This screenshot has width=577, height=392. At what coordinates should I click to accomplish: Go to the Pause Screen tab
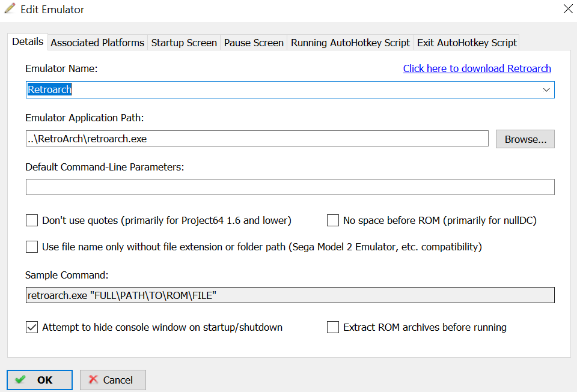click(x=254, y=43)
